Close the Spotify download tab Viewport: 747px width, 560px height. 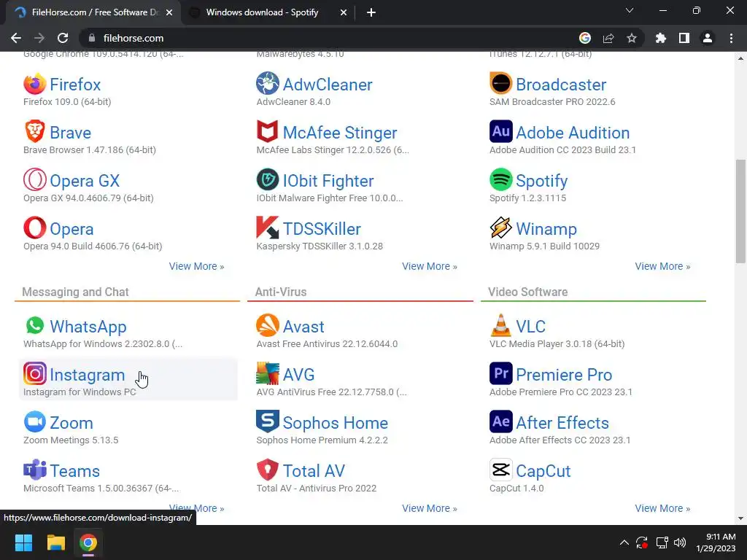344,12
